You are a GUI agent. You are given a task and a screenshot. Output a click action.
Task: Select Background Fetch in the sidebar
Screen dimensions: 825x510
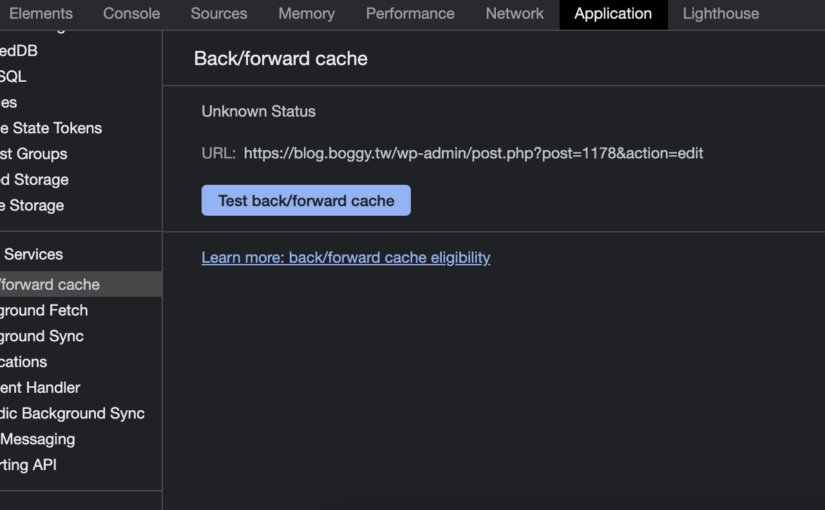[44, 311]
